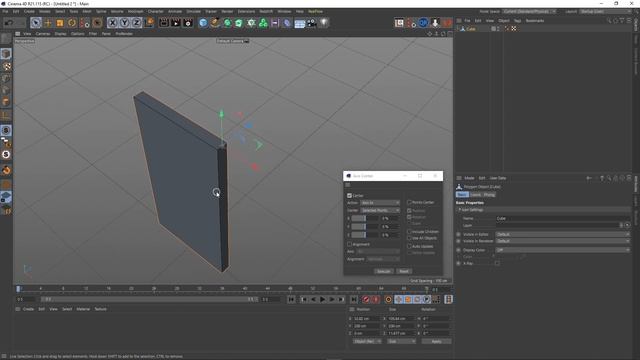The width and height of the screenshot is (640, 360).
Task: Enable the Alignment checkbox
Action: tap(349, 244)
